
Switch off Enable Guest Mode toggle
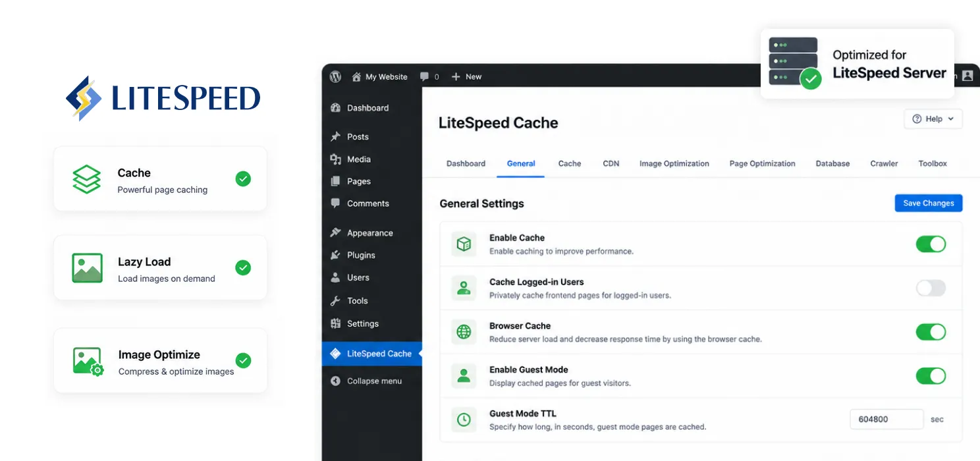(931, 376)
